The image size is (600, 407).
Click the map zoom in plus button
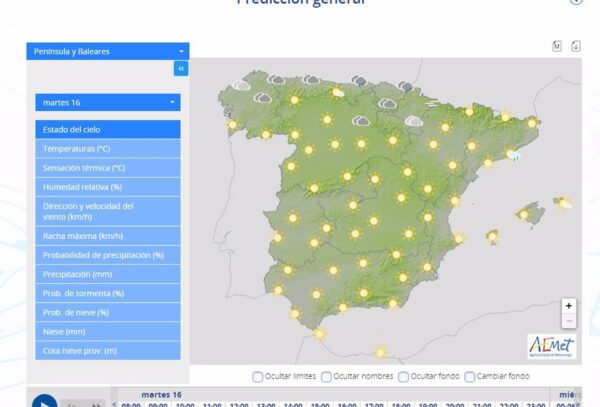click(x=569, y=305)
